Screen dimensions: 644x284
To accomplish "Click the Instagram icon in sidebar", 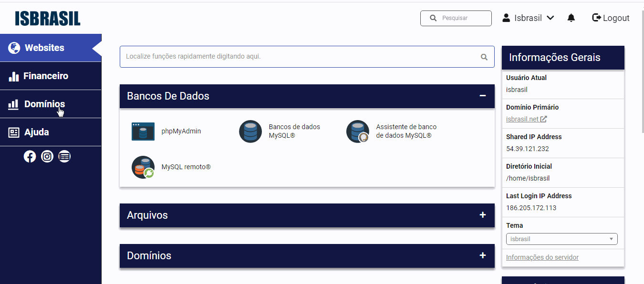I will 47,156.
